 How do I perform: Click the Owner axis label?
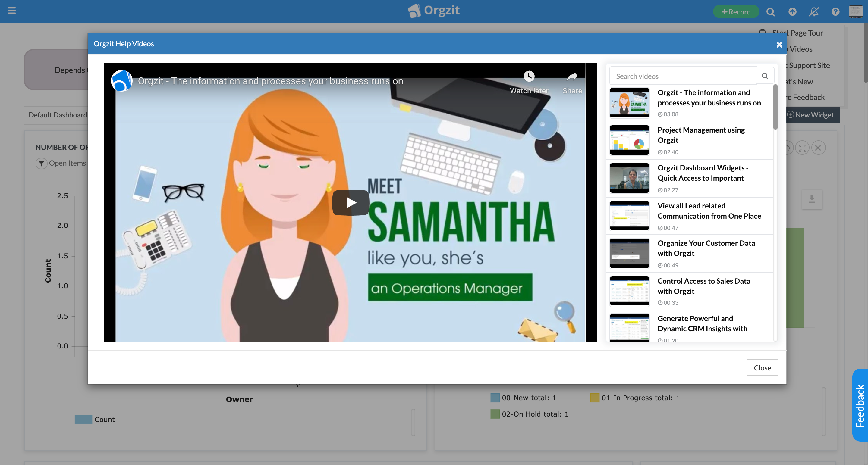239,399
